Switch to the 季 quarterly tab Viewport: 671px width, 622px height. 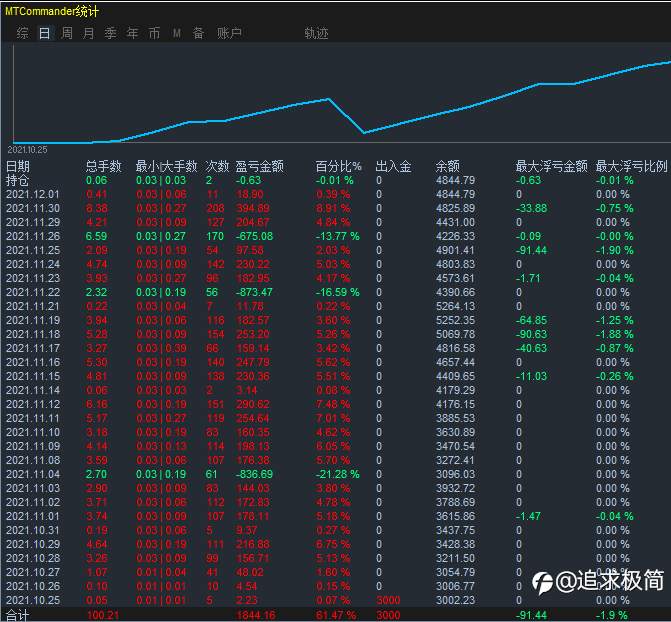tap(110, 33)
